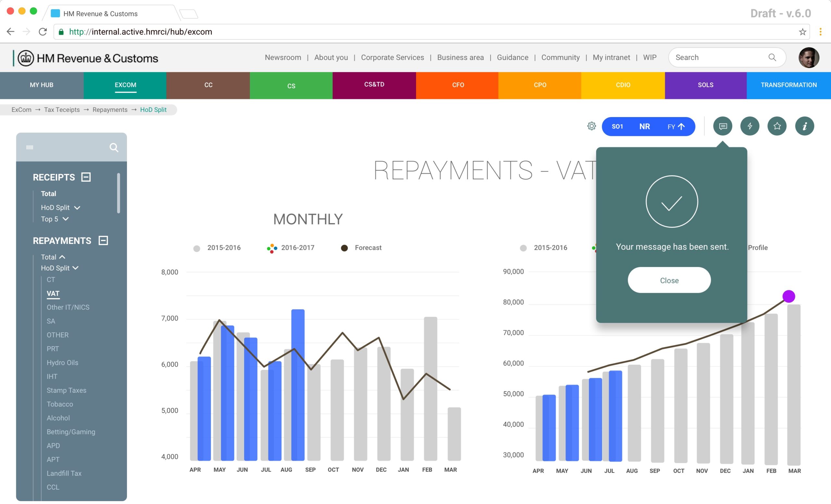Click the secure padlock icon in address bar
831x504 pixels.
point(61,32)
